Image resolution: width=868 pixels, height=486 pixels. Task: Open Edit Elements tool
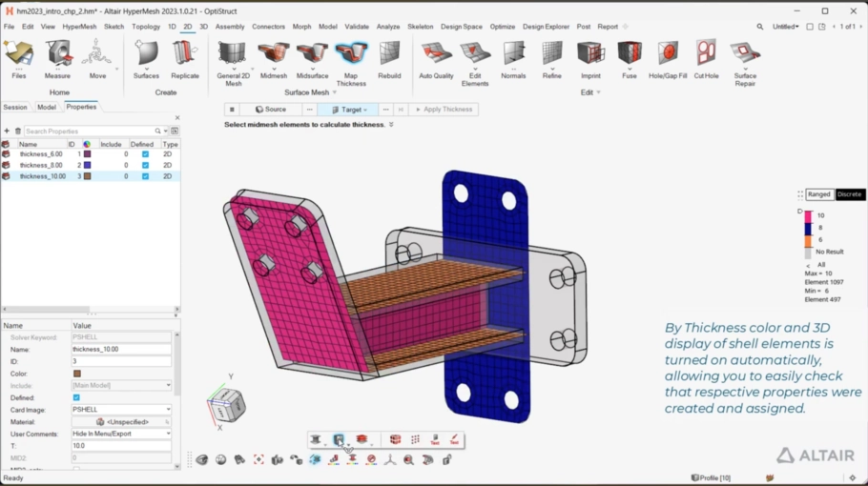point(475,64)
